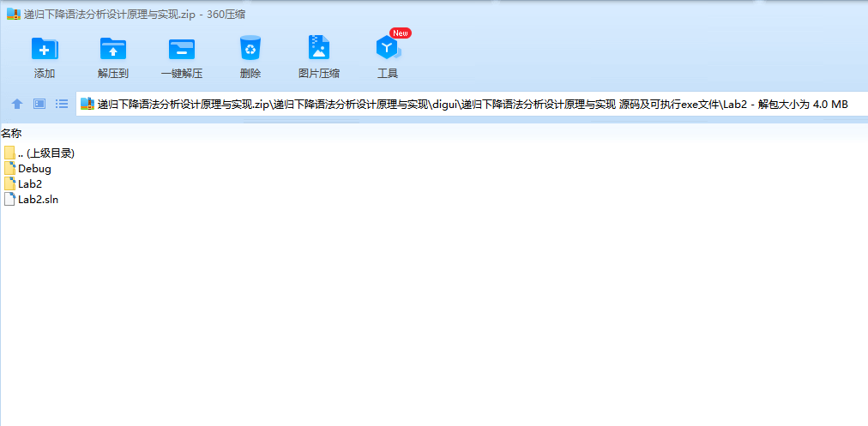Select the Lab2.sln file

[31, 200]
